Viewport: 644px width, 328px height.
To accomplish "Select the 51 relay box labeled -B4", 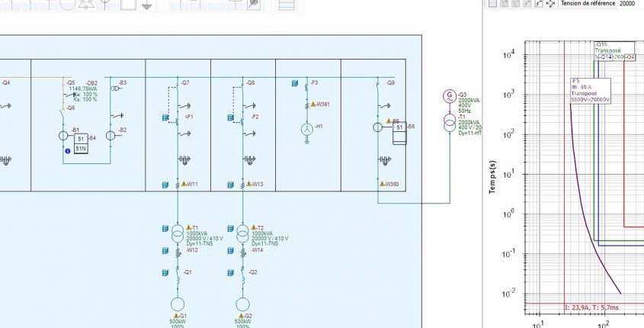I will coord(81,139).
